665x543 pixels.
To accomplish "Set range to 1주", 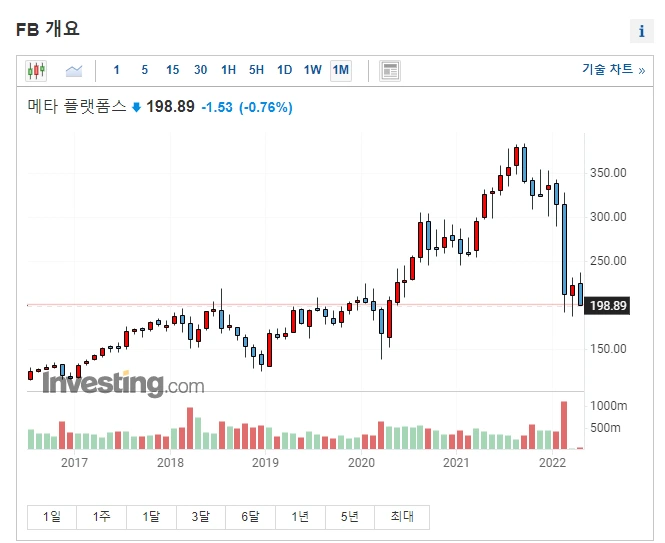I will (102, 517).
